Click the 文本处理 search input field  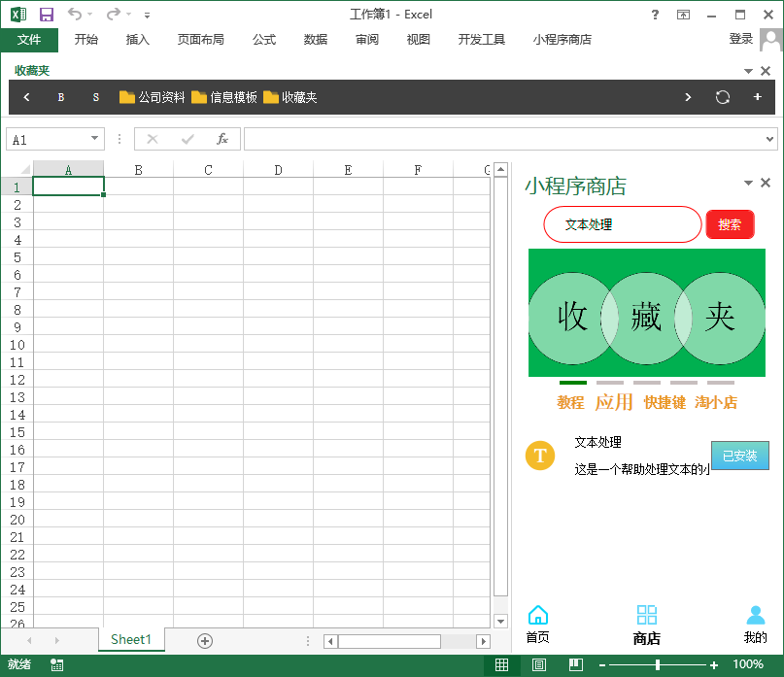[x=623, y=224]
